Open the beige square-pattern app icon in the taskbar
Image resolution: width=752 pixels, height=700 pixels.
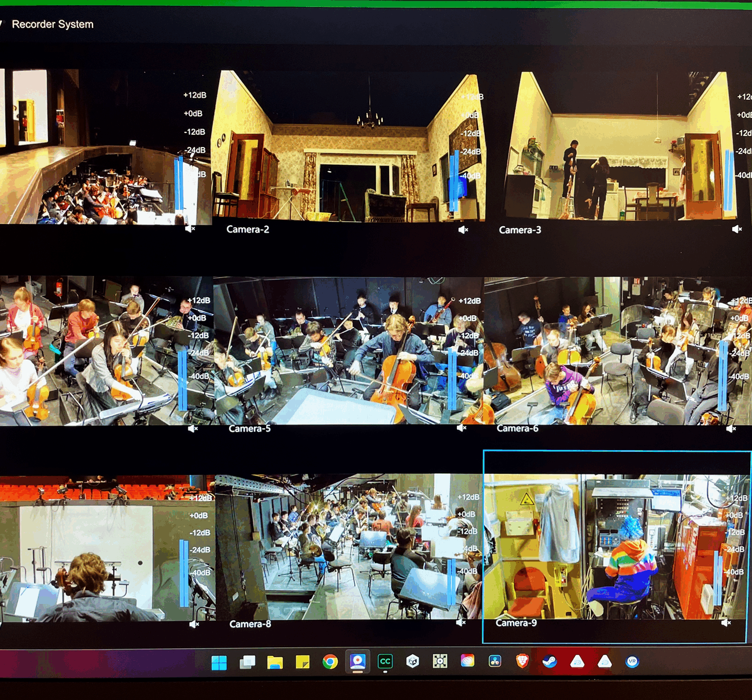440,661
